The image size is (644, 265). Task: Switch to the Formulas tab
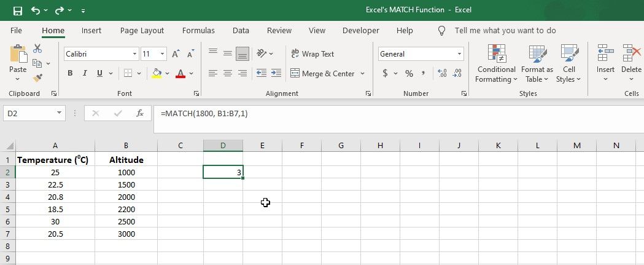coord(198,31)
